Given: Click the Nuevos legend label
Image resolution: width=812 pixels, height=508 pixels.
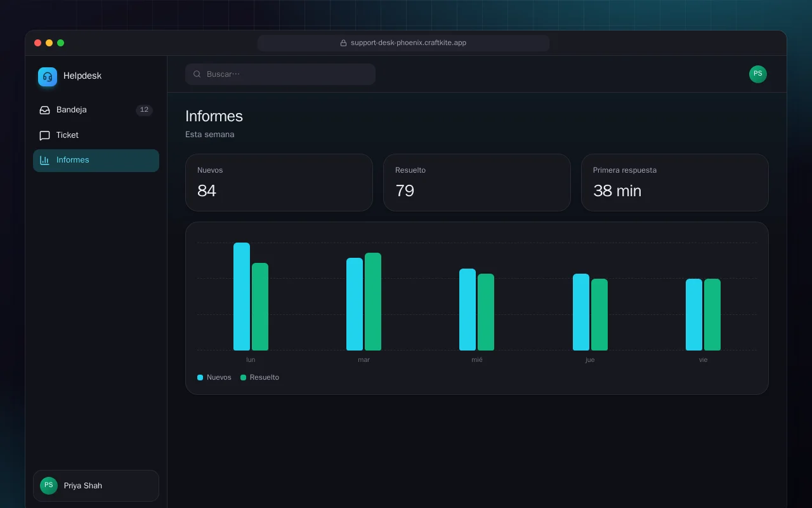Looking at the screenshot, I should [219, 378].
